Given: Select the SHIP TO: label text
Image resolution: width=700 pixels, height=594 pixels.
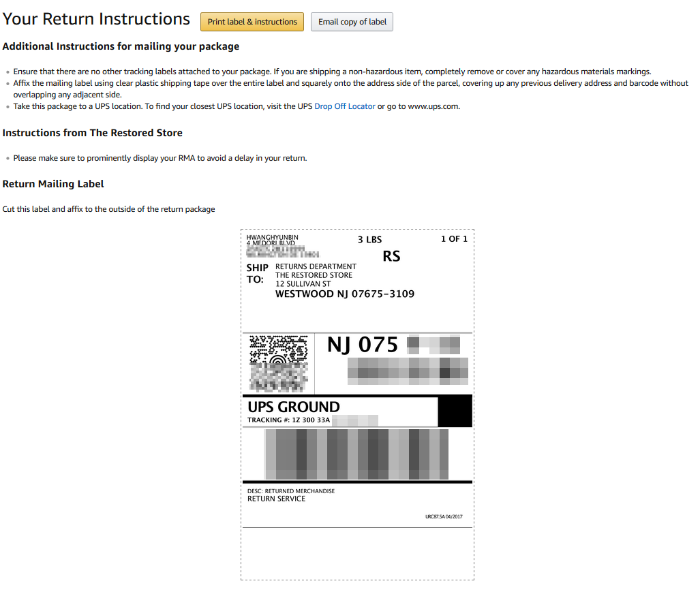Looking at the screenshot, I should click(258, 274).
